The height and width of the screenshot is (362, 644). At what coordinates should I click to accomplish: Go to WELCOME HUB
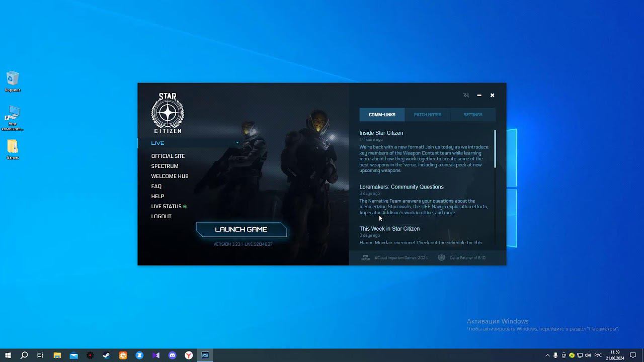[x=170, y=176]
